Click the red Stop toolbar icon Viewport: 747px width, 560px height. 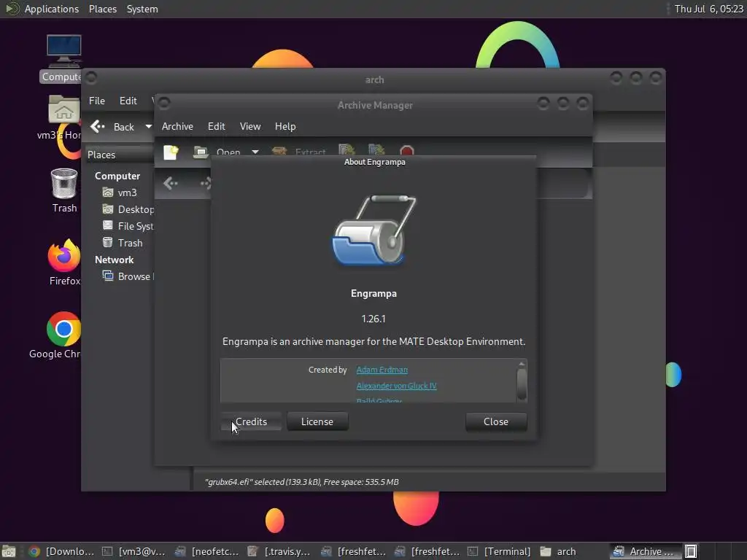(406, 151)
